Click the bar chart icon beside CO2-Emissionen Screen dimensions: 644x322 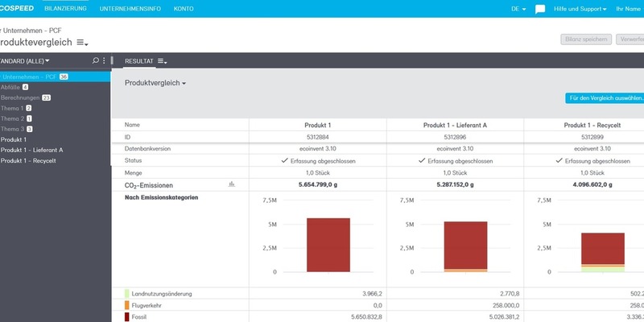(232, 184)
